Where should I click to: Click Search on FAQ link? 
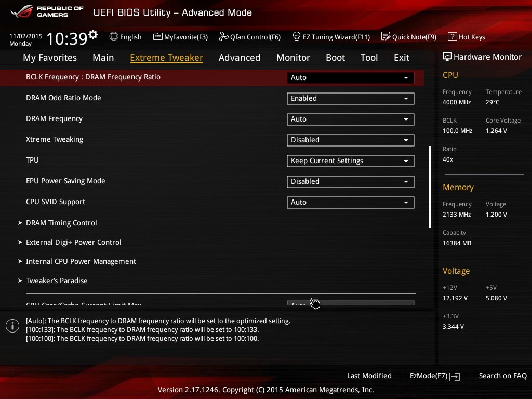[x=502, y=376]
